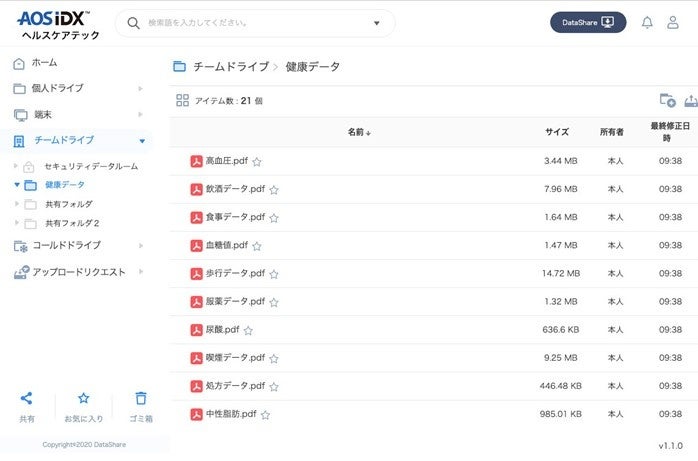Open 共有フォルダ in tree
The height and width of the screenshot is (461, 698).
[x=69, y=204]
